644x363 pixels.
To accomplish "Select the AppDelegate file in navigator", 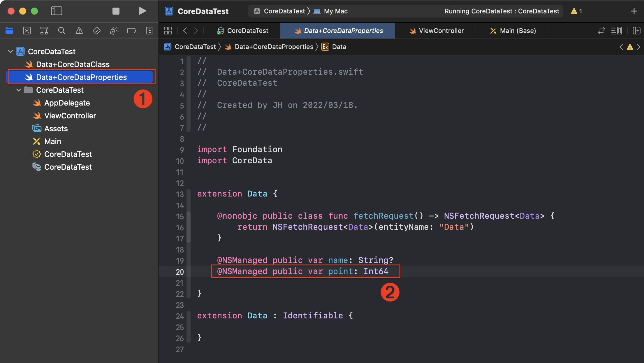I will [x=67, y=103].
